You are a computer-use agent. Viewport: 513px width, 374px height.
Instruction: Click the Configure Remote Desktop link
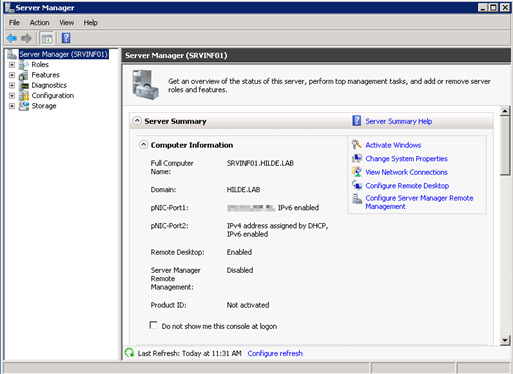pos(407,186)
